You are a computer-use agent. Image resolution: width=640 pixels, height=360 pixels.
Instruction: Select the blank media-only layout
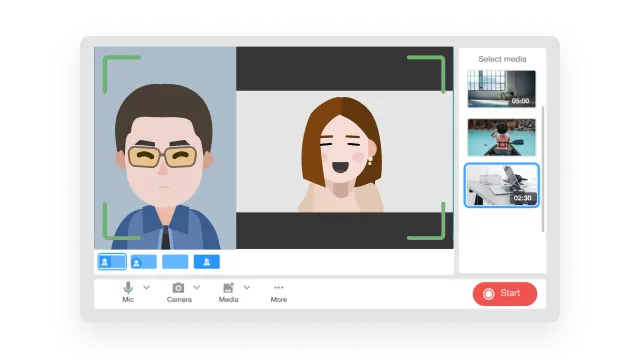(x=175, y=262)
